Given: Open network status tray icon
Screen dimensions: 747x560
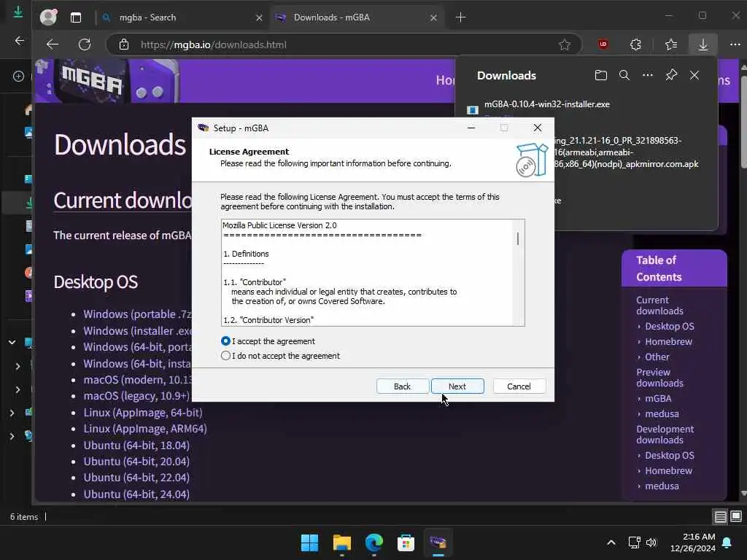Looking at the screenshot, I should click(634, 542).
